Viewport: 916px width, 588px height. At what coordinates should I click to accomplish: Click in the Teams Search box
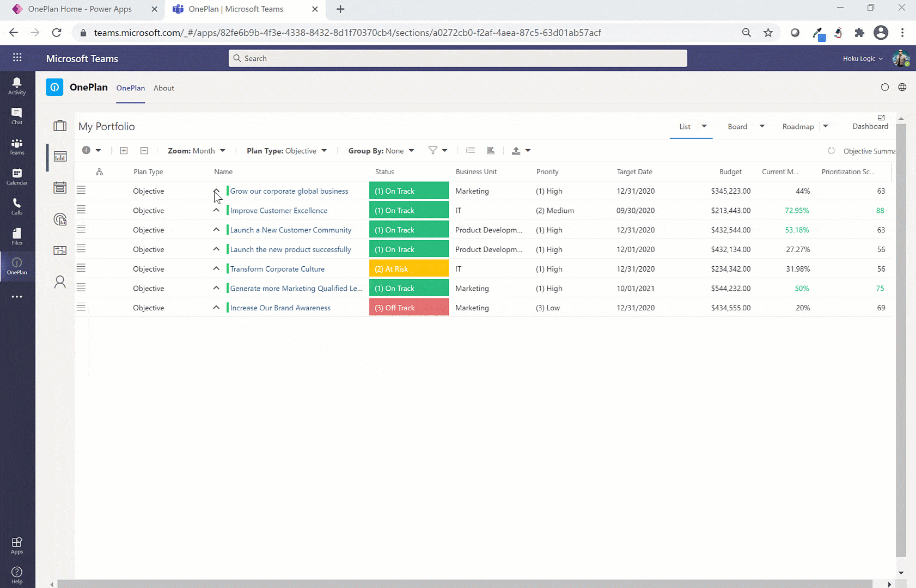coord(457,58)
